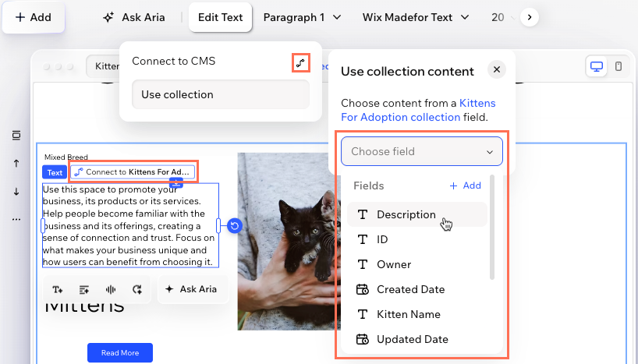The width and height of the screenshot is (638, 364).
Task: Click the text lines sparkle icon
Action: 83,290
